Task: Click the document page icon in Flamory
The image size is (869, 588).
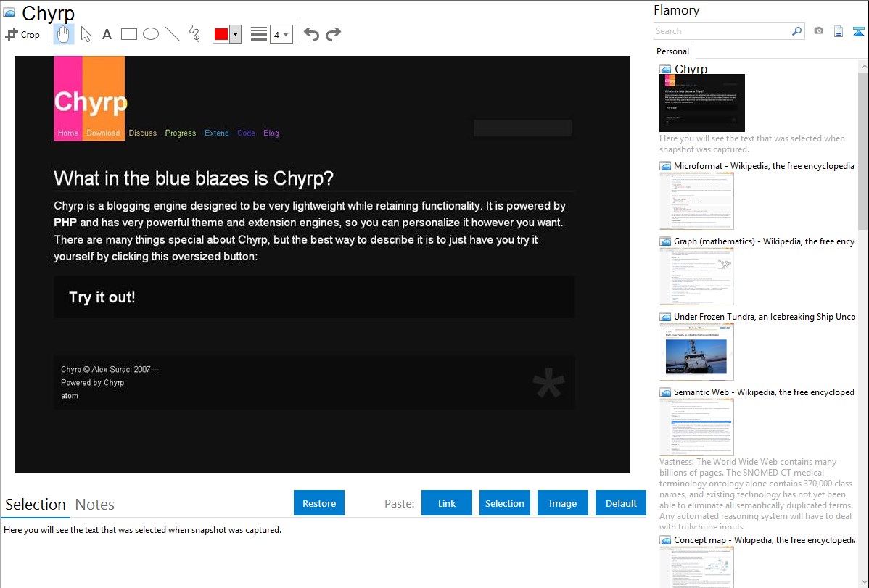Action: click(839, 31)
